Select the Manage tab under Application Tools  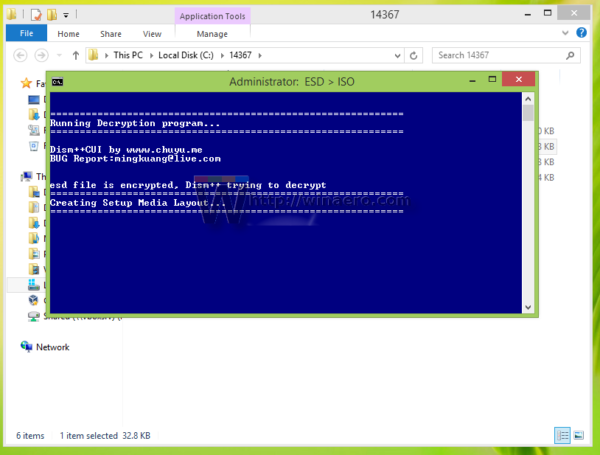(x=212, y=34)
